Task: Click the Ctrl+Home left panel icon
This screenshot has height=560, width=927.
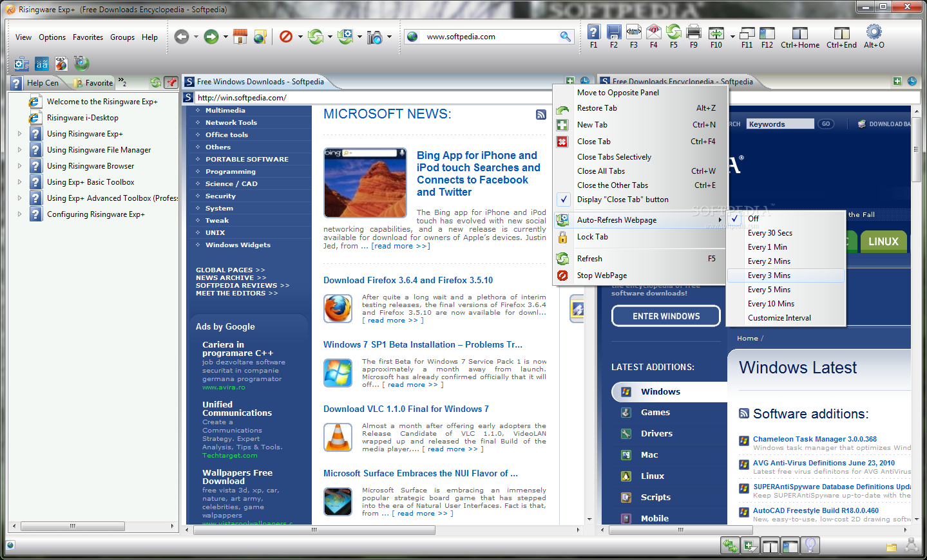Action: click(x=800, y=33)
